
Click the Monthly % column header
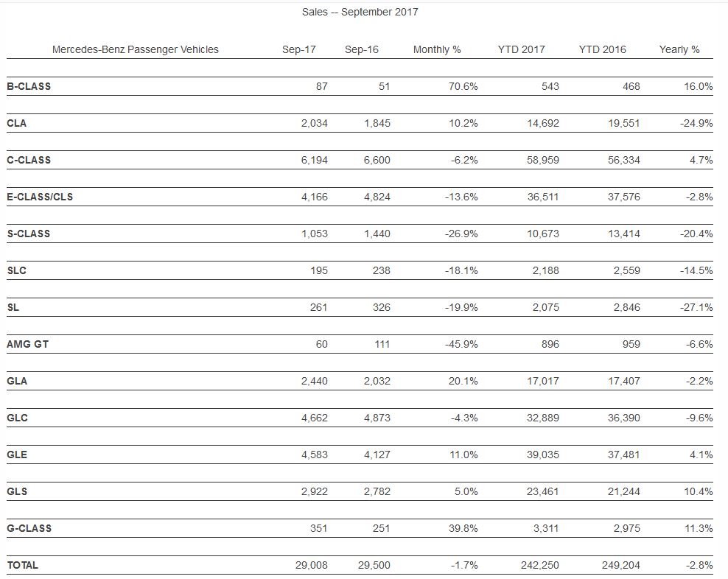point(437,49)
